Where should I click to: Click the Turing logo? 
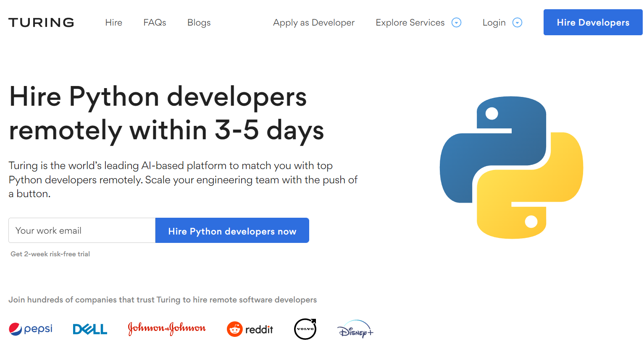tap(40, 22)
